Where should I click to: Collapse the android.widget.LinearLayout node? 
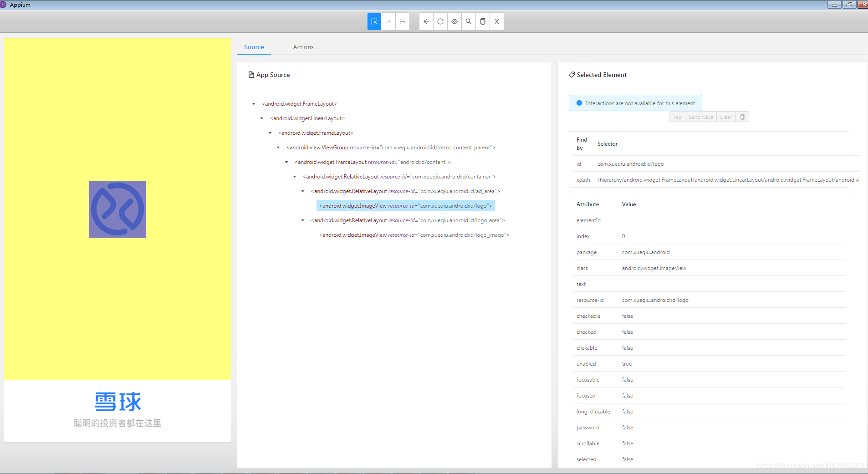pyautogui.click(x=262, y=118)
